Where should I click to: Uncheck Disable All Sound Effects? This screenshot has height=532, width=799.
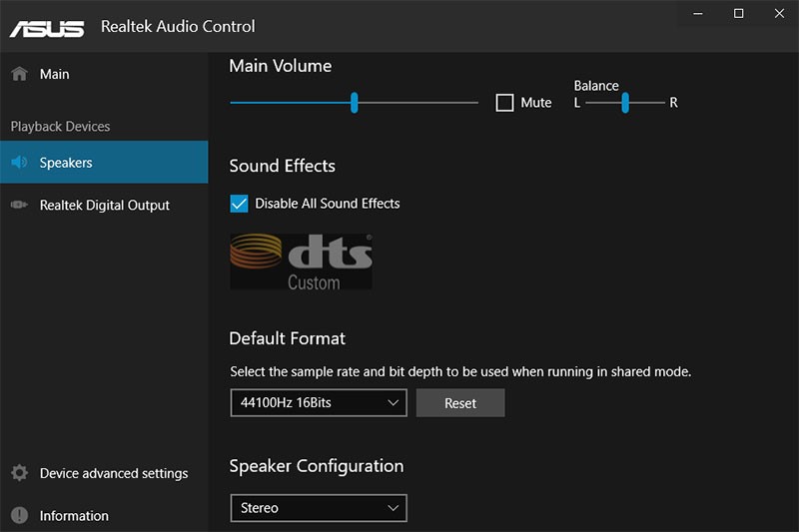pos(239,204)
